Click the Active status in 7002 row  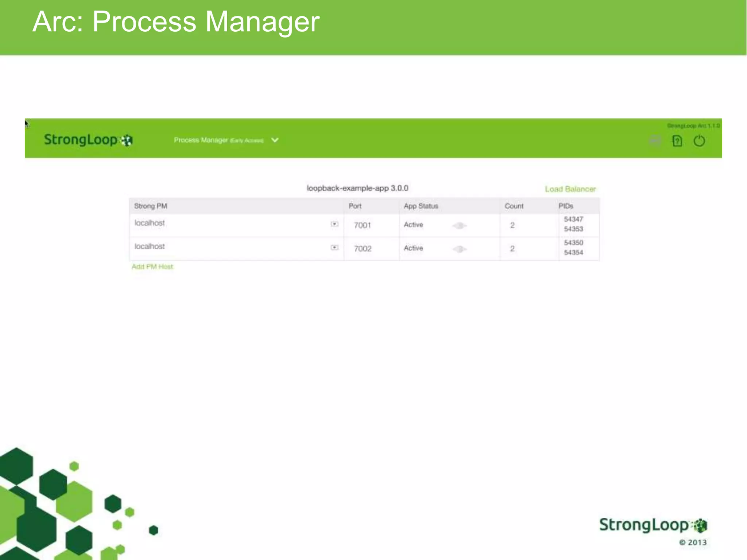pos(413,248)
